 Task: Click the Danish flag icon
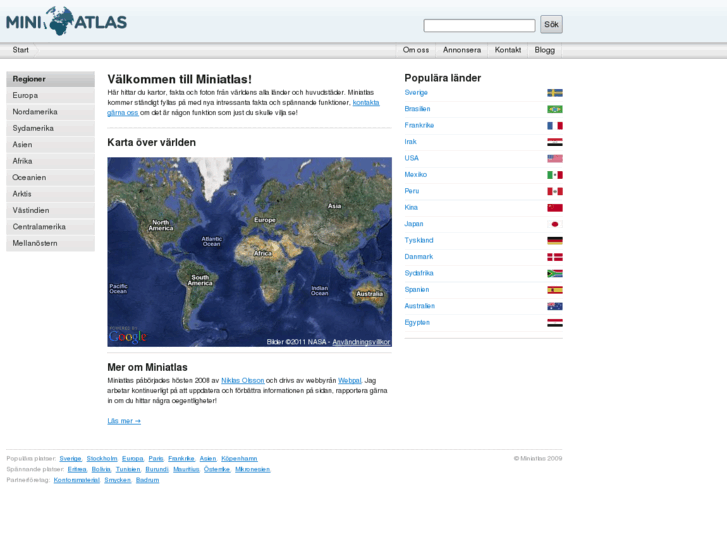click(x=555, y=257)
